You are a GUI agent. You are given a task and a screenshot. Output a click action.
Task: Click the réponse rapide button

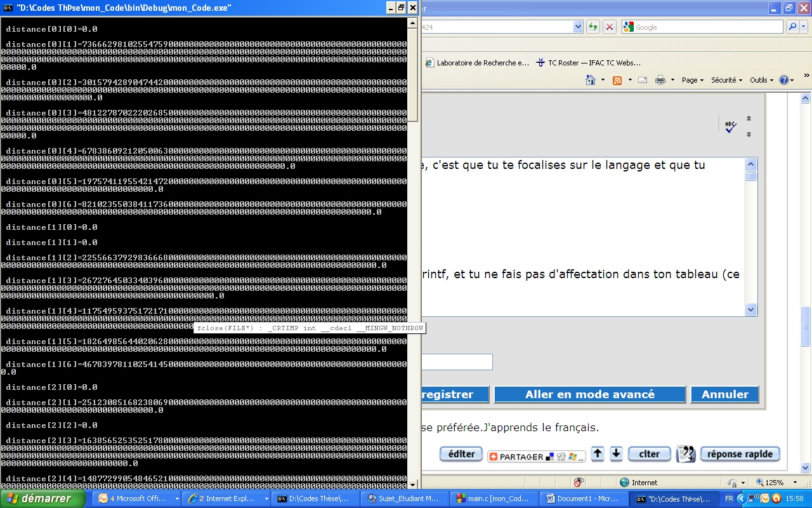(740, 454)
